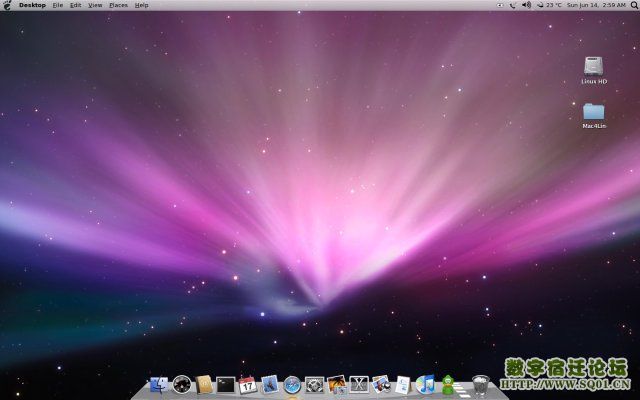Screen dimensions: 640x400
Task: Open Spotlight search magnifier icon
Action: pos(634,5)
